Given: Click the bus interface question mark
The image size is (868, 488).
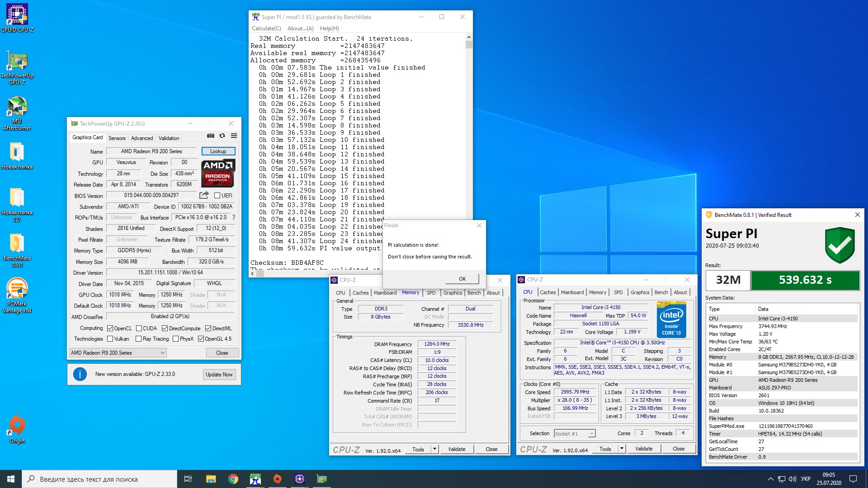Looking at the screenshot, I should pyautogui.click(x=234, y=217).
